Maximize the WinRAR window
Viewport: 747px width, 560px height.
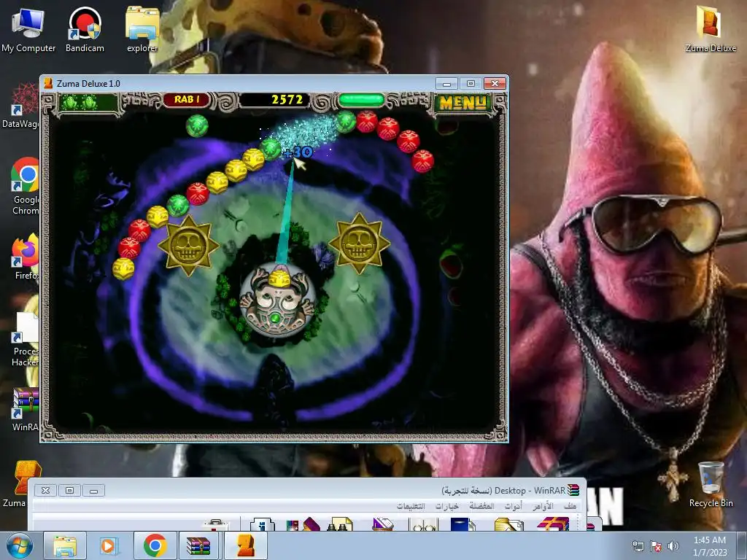[x=69, y=491]
